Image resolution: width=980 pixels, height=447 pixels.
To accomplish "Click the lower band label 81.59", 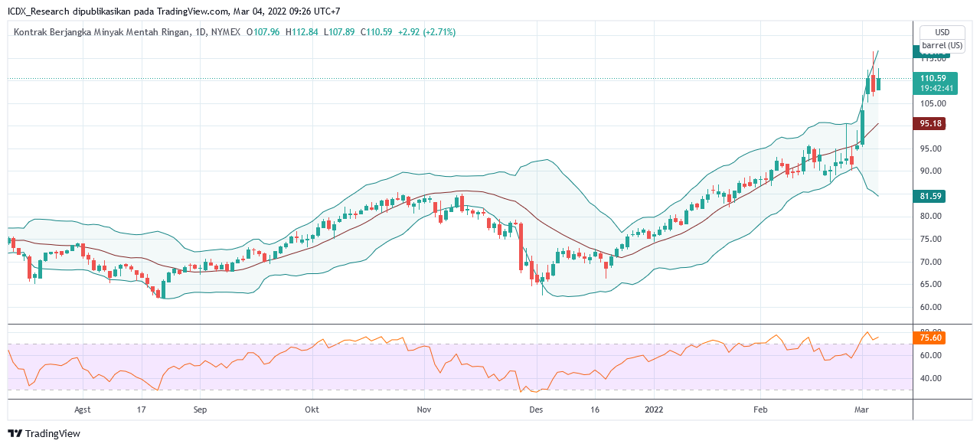I will 930,197.
